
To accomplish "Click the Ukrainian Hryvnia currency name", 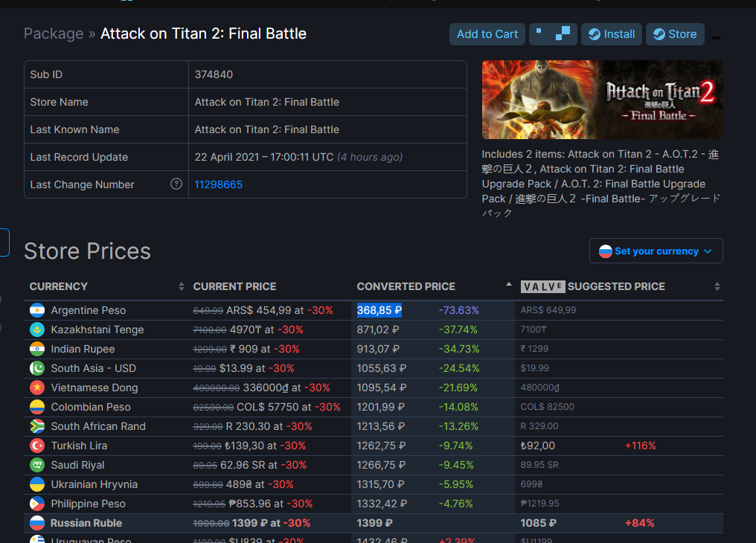I will pyautogui.click(x=94, y=484).
